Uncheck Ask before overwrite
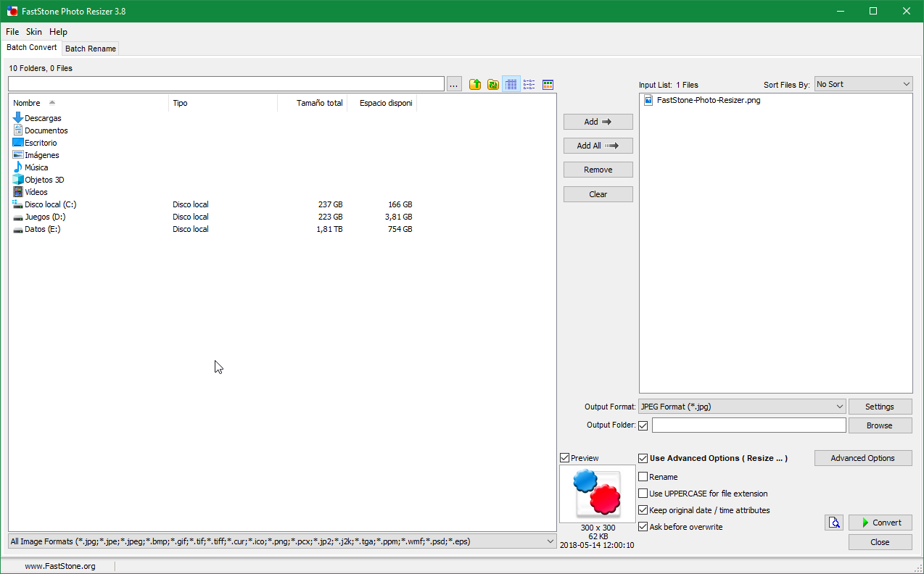The width and height of the screenshot is (924, 574). (643, 527)
